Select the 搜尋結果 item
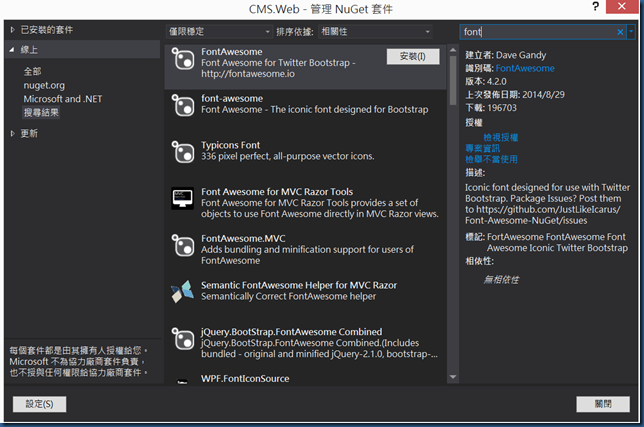The image size is (644, 427). [41, 112]
